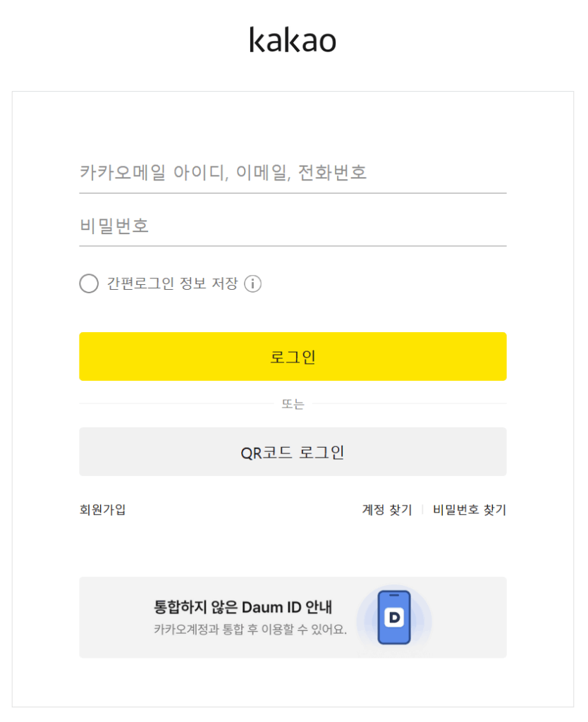Image resolution: width=588 pixels, height=722 pixels.
Task: Click into the 비밀번호 password field
Action: [293, 226]
